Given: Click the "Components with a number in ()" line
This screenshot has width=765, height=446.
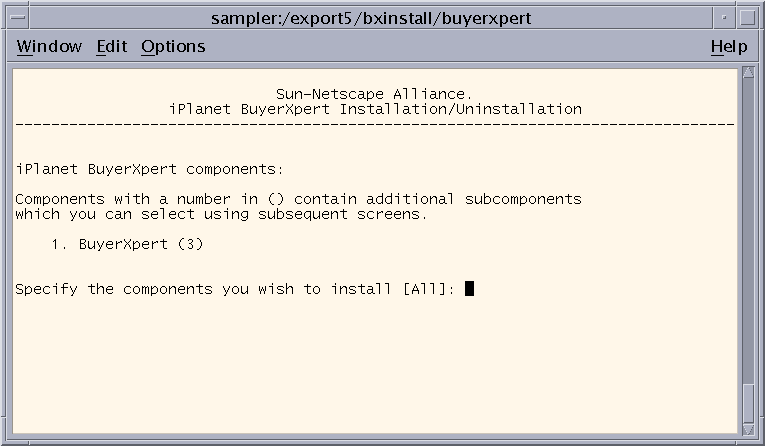Looking at the screenshot, I should click(298, 199).
